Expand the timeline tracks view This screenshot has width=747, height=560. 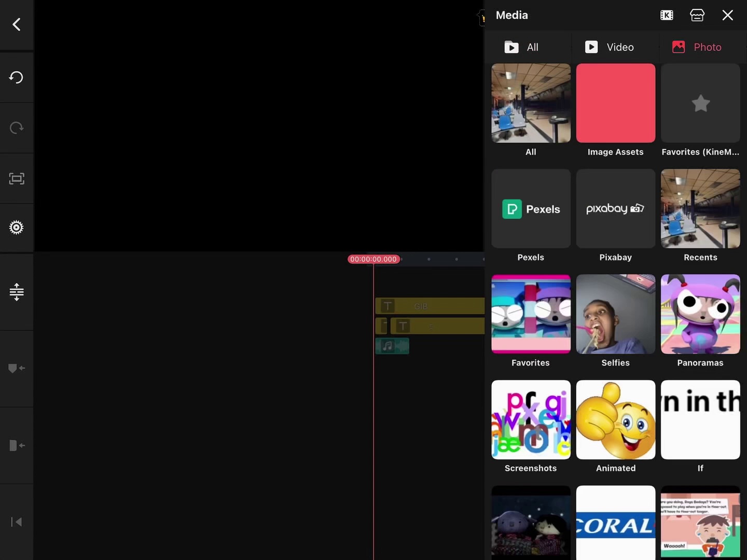[x=17, y=292]
